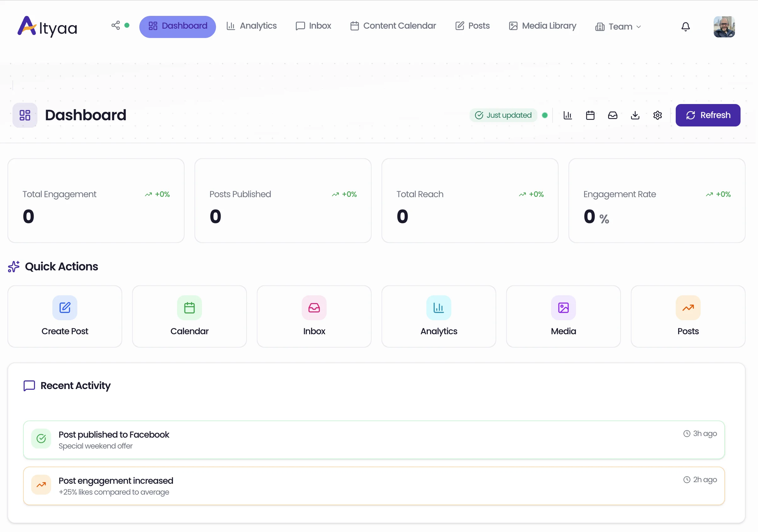Open the profile avatar in the top right
The width and height of the screenshot is (758, 532).
coord(724,26)
